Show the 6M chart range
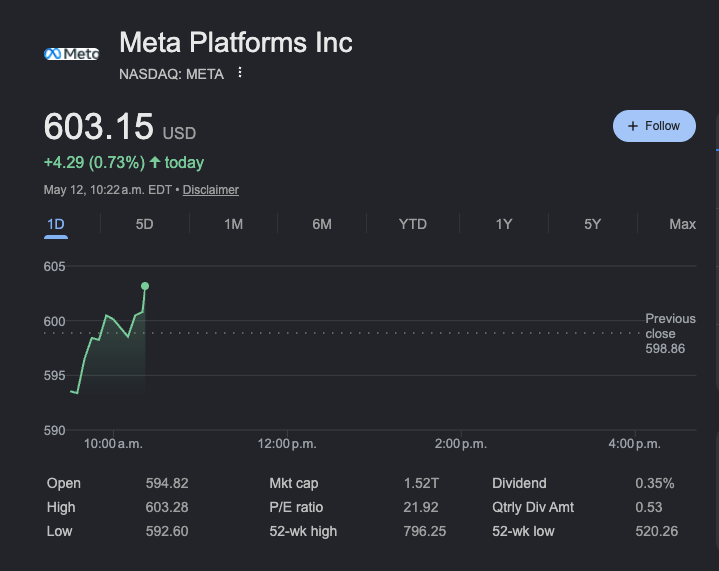719x571 pixels. (322, 224)
